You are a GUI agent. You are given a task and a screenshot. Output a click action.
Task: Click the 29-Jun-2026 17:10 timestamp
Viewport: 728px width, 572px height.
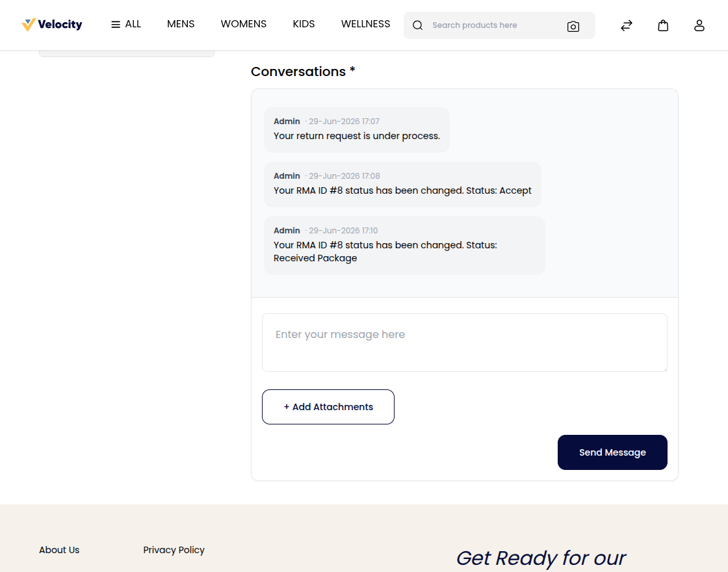pyautogui.click(x=343, y=231)
